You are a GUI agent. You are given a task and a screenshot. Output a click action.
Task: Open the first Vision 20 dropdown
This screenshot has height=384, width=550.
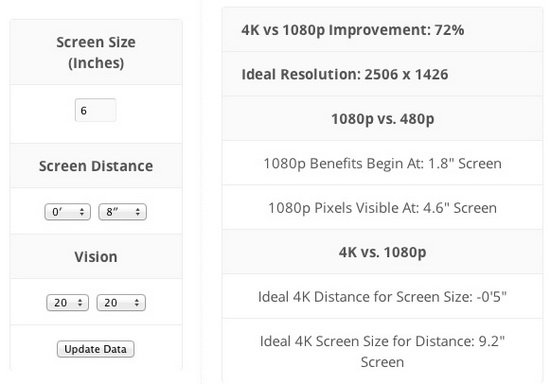point(67,303)
